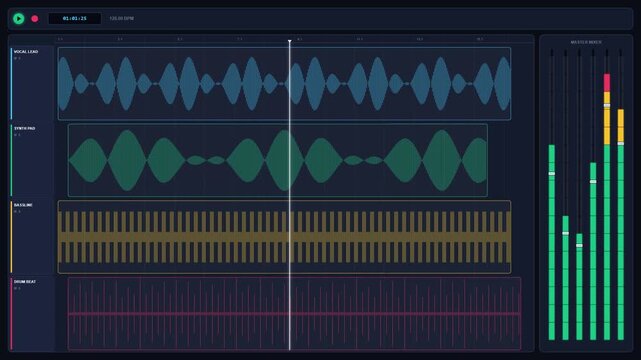Viewport: 641px width, 360px height.
Task: Click the 01:01:25 time position display
Action: point(75,18)
